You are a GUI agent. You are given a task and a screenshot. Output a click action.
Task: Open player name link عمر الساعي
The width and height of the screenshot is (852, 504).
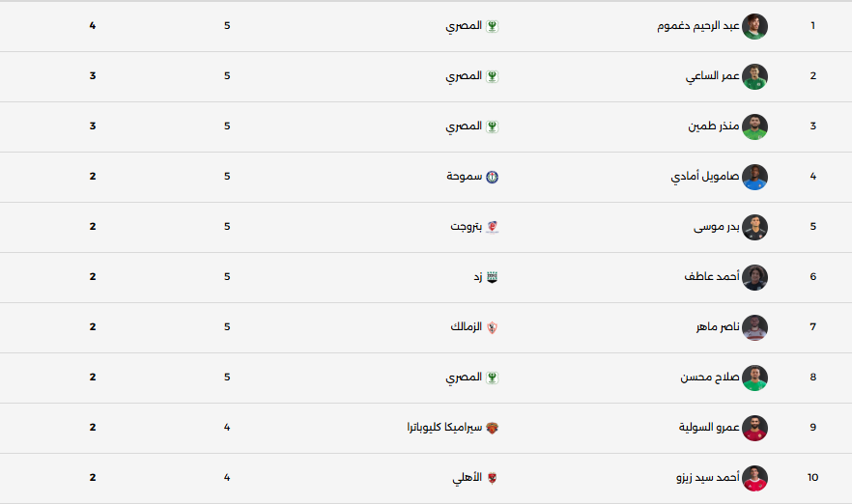click(712, 76)
